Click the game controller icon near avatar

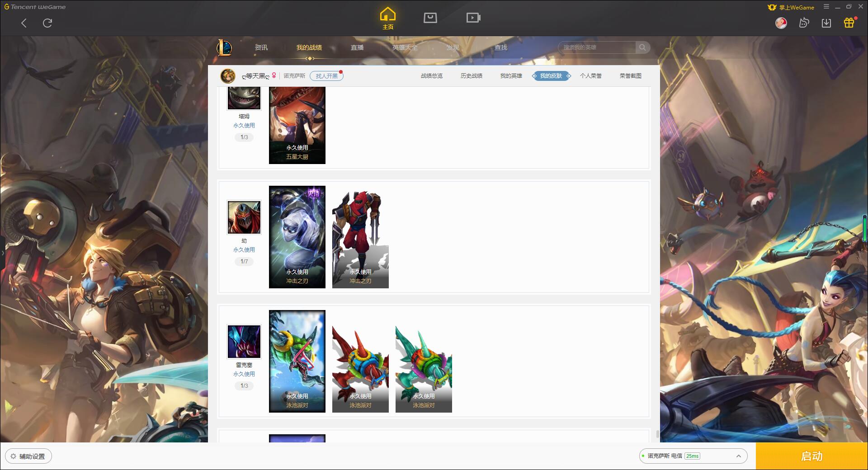(804, 23)
